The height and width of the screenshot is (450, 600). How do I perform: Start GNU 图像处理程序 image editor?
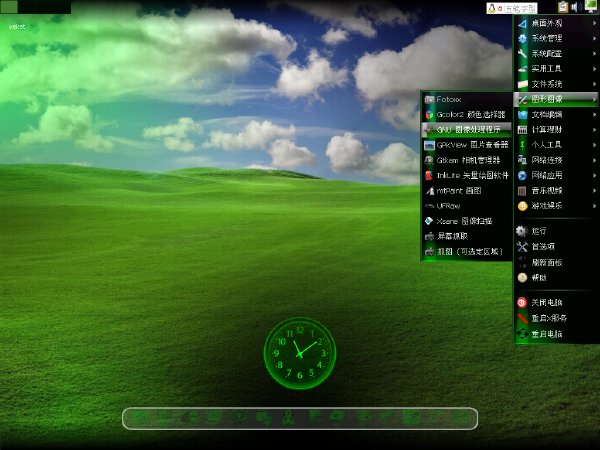pyautogui.click(x=466, y=130)
